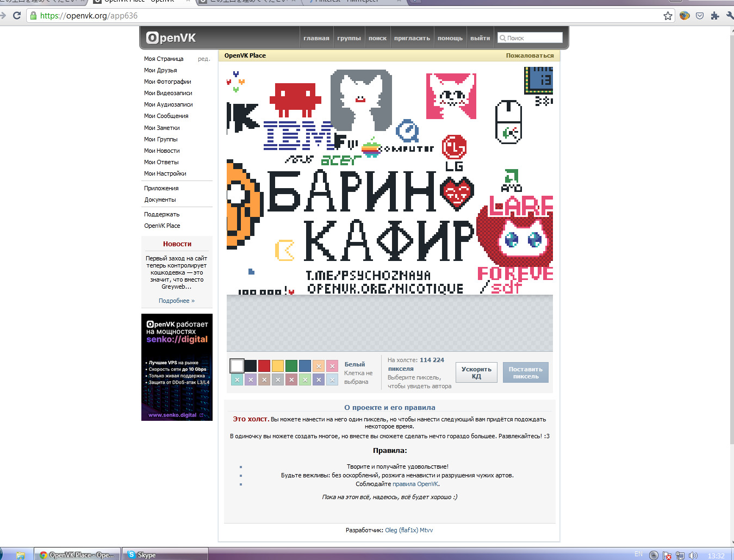Click the browser address bar URL

pyautogui.click(x=89, y=16)
